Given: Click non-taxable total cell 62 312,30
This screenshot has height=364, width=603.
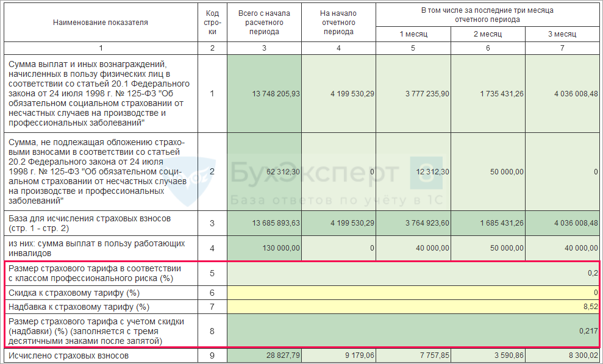Looking at the screenshot, I should pos(264,172).
